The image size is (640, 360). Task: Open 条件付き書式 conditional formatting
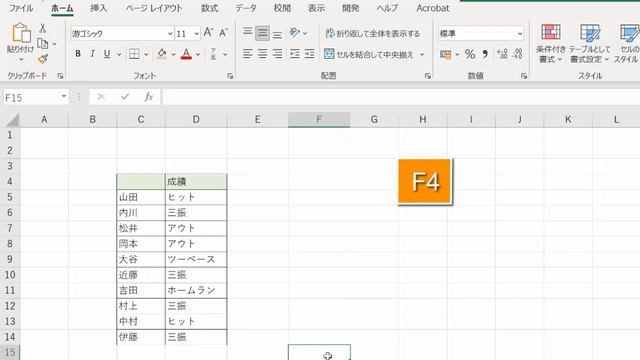pyautogui.click(x=551, y=43)
